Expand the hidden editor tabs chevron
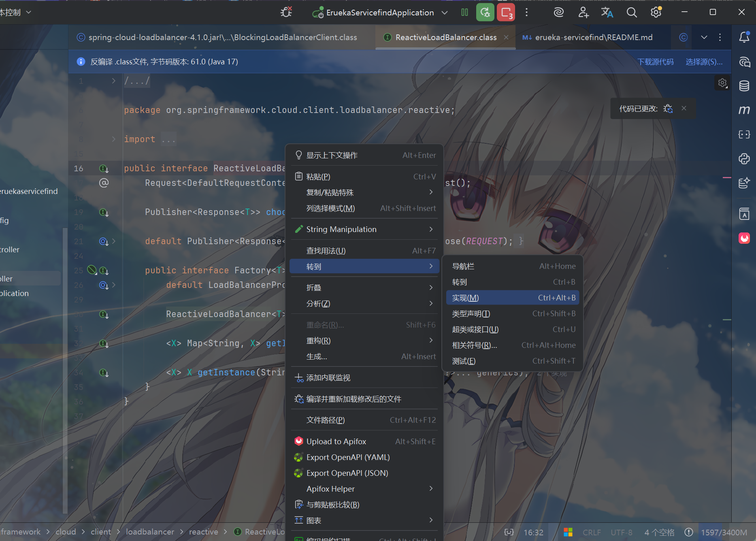Image resolution: width=756 pixels, height=541 pixels. 704,37
